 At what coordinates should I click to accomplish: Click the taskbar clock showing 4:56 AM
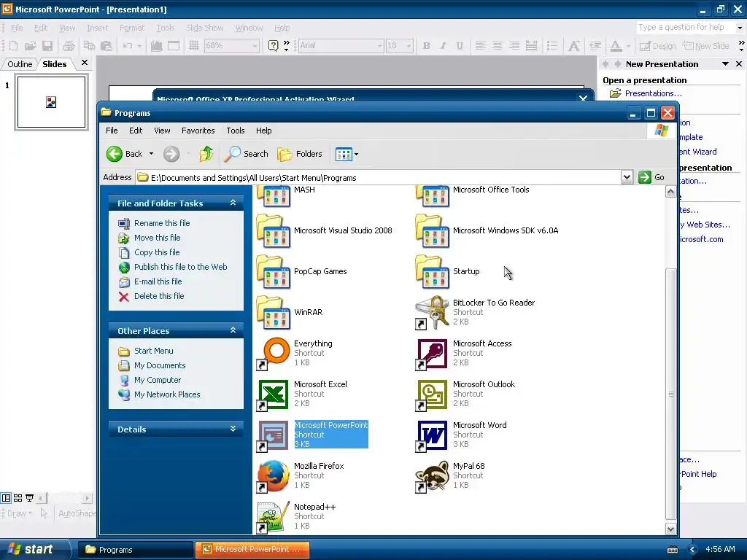(x=720, y=549)
